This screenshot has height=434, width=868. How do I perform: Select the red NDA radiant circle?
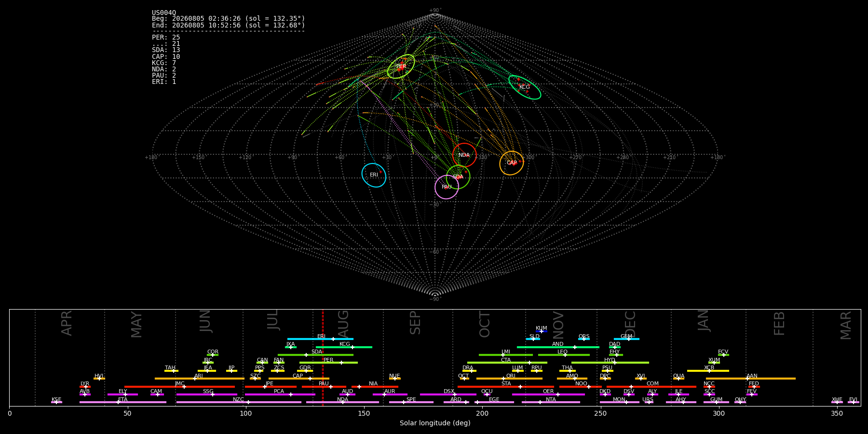464,155
